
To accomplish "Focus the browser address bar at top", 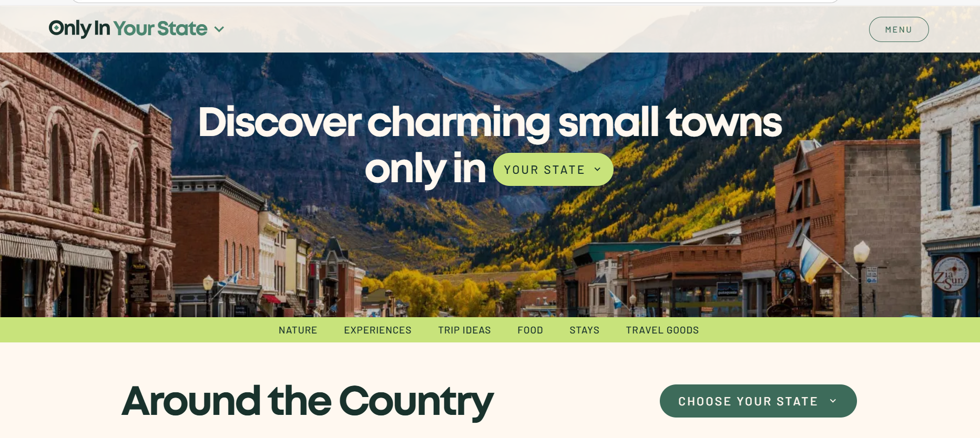I will click(x=455, y=2).
